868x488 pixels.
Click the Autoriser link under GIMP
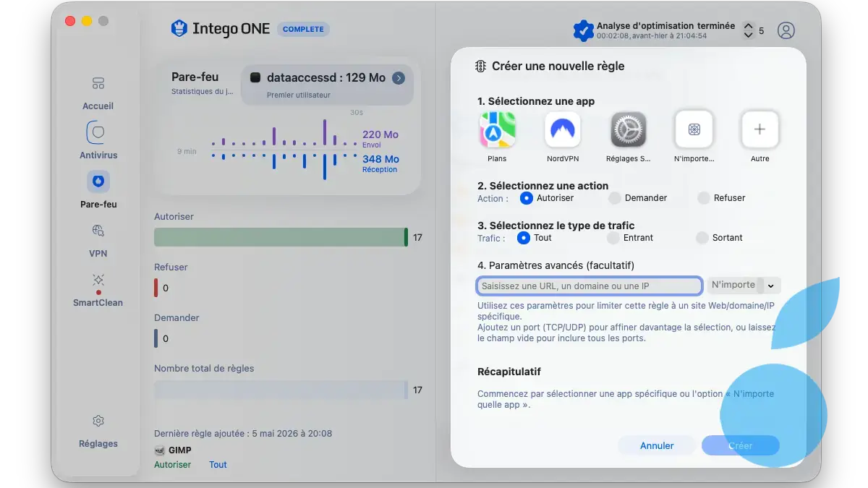click(x=172, y=465)
